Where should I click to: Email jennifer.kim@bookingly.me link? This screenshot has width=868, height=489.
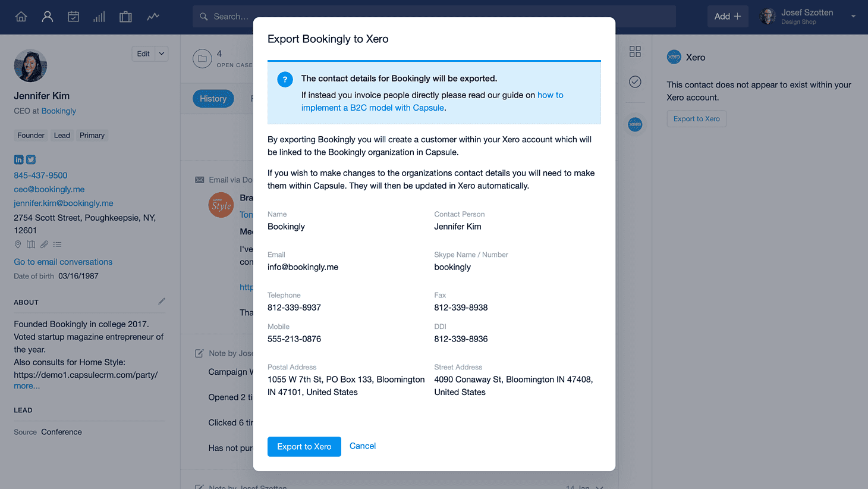click(64, 203)
